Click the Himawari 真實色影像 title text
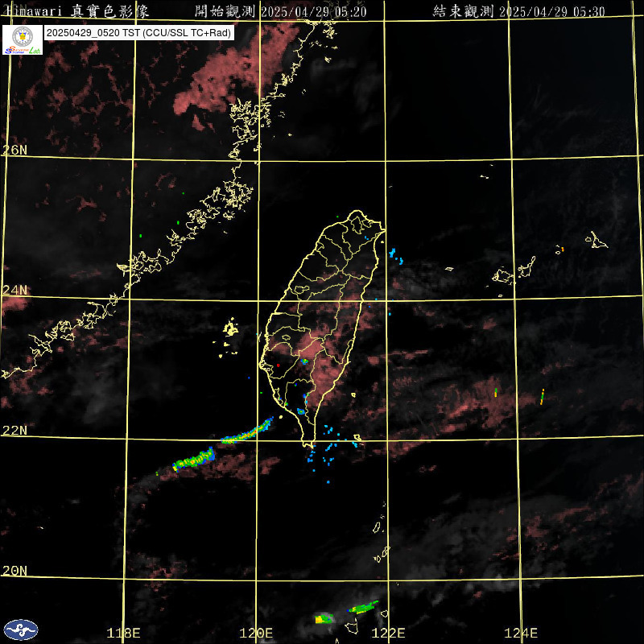Screen dimensions: 644x644 pyautogui.click(x=77, y=10)
